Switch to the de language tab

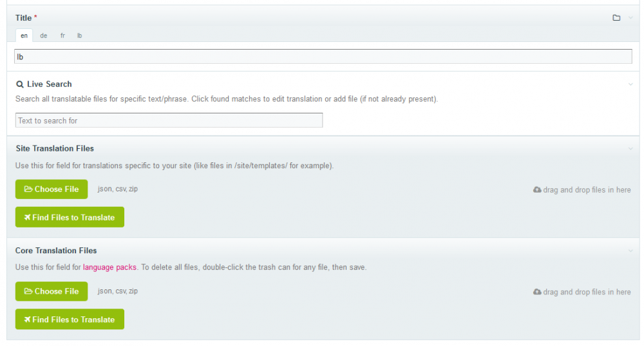(44, 36)
